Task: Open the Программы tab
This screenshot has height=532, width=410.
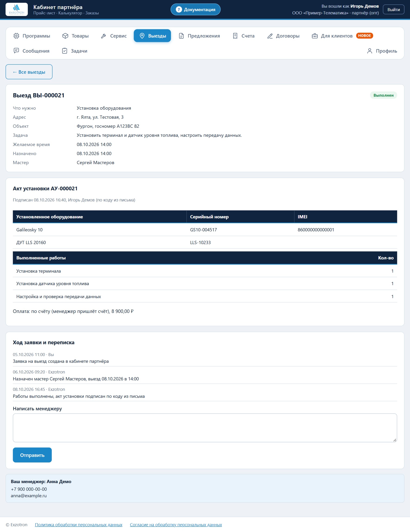Action: 32,36
